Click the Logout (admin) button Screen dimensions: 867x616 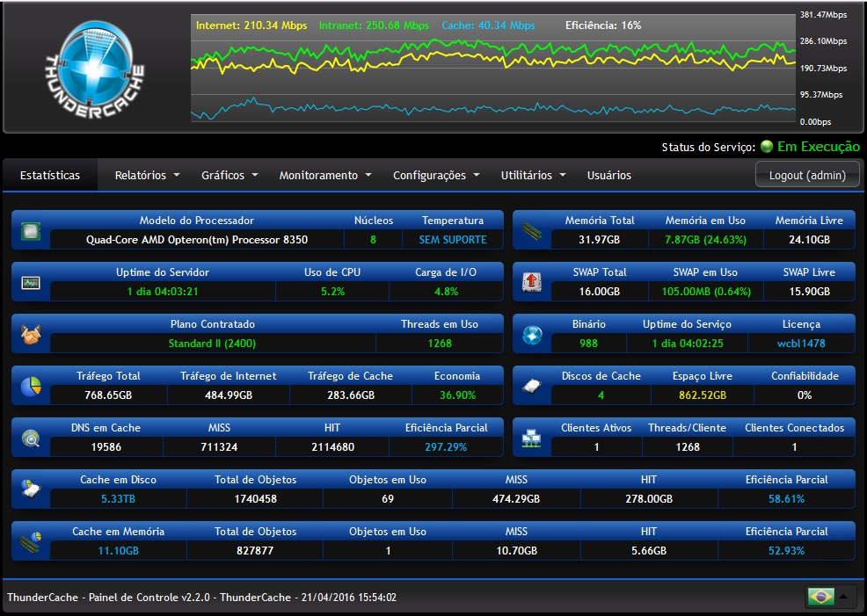coord(807,175)
